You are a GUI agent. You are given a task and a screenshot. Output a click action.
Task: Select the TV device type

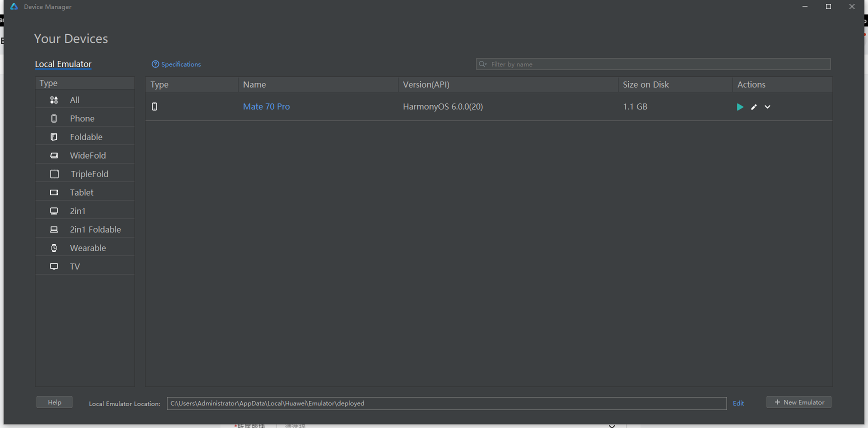point(85,266)
